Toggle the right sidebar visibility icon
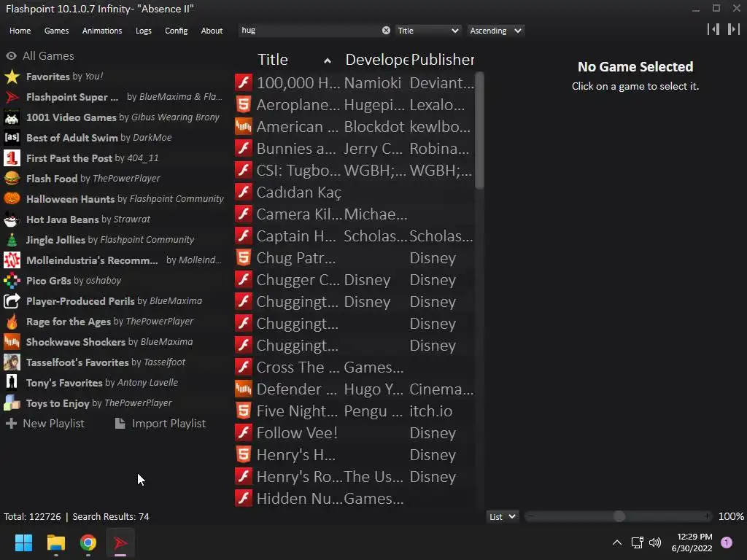 (734, 29)
